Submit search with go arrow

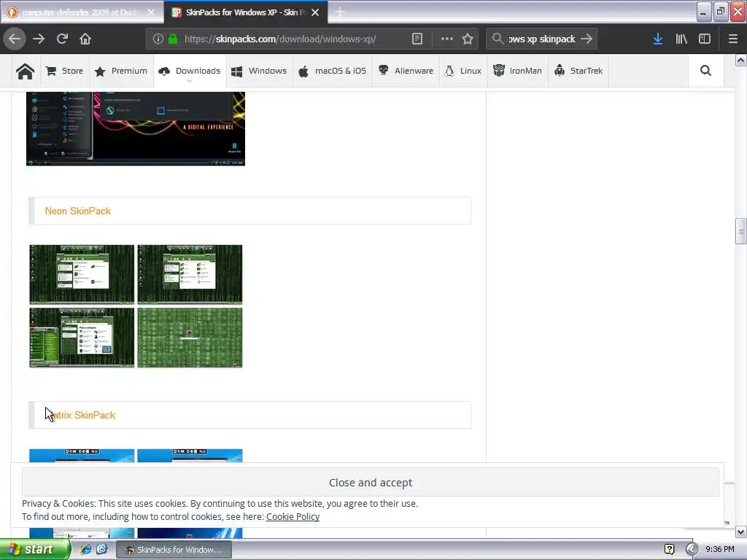pyautogui.click(x=587, y=39)
